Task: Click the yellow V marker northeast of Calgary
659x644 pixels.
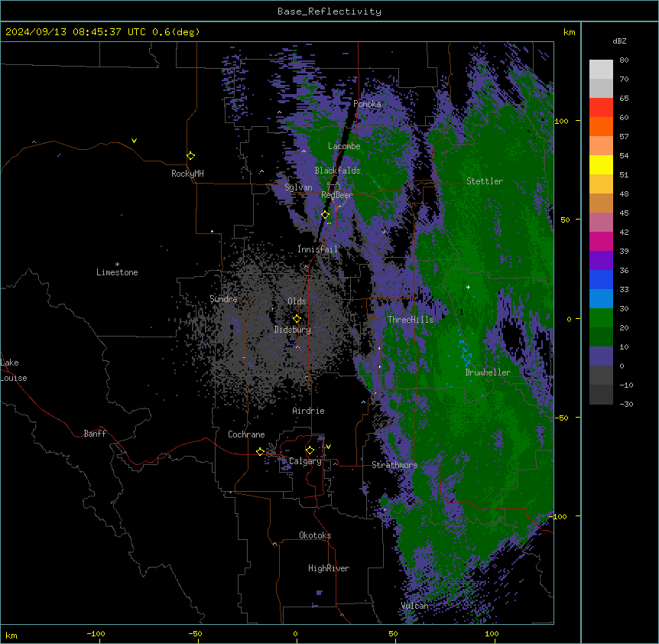Action: pyautogui.click(x=328, y=447)
